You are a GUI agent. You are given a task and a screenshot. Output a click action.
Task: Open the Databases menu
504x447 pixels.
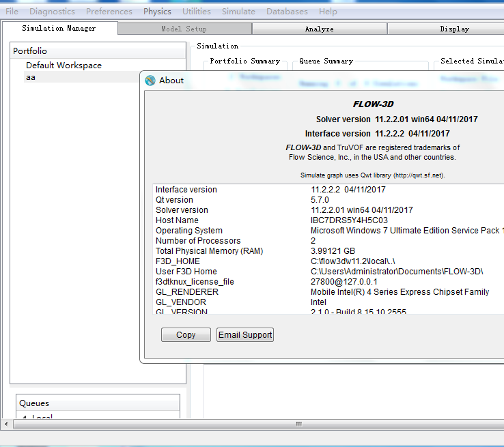coord(287,12)
